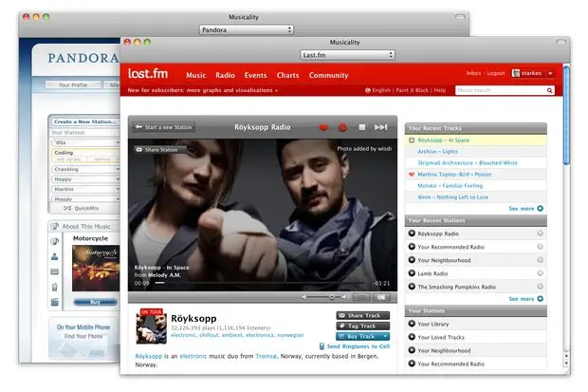This screenshot has height=392, width=588.
Task: Click the Paint it Black link
Action: tap(413, 90)
